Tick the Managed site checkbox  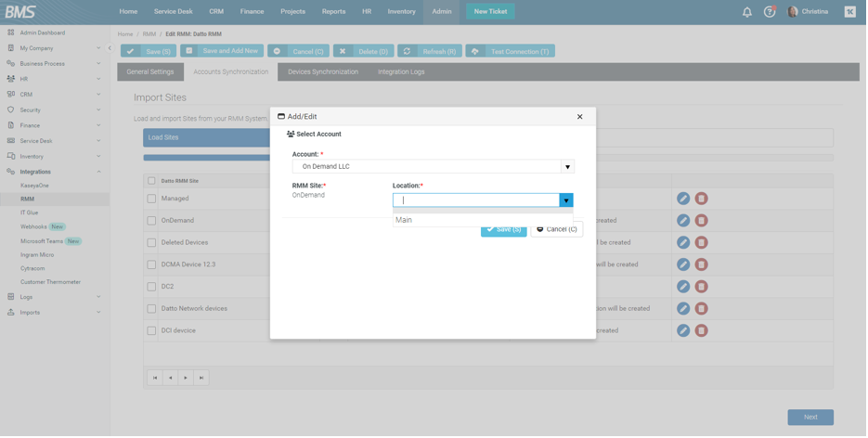[x=151, y=199]
